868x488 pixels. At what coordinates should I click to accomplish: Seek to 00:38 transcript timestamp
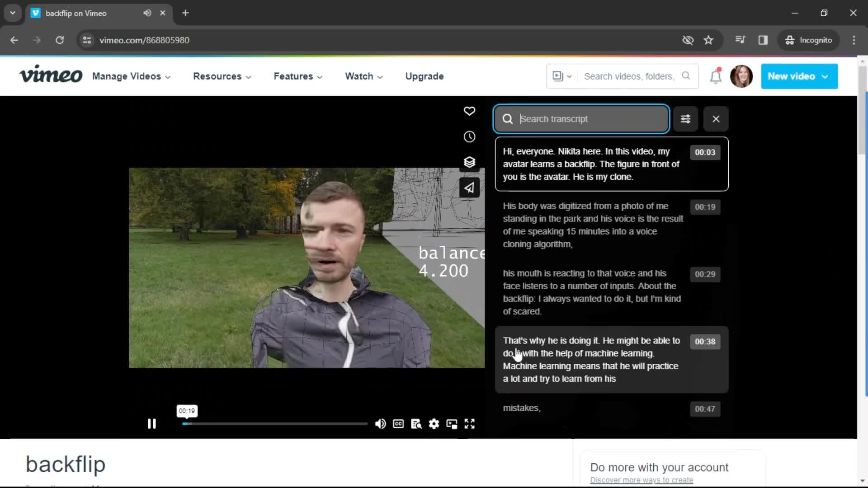click(x=705, y=342)
